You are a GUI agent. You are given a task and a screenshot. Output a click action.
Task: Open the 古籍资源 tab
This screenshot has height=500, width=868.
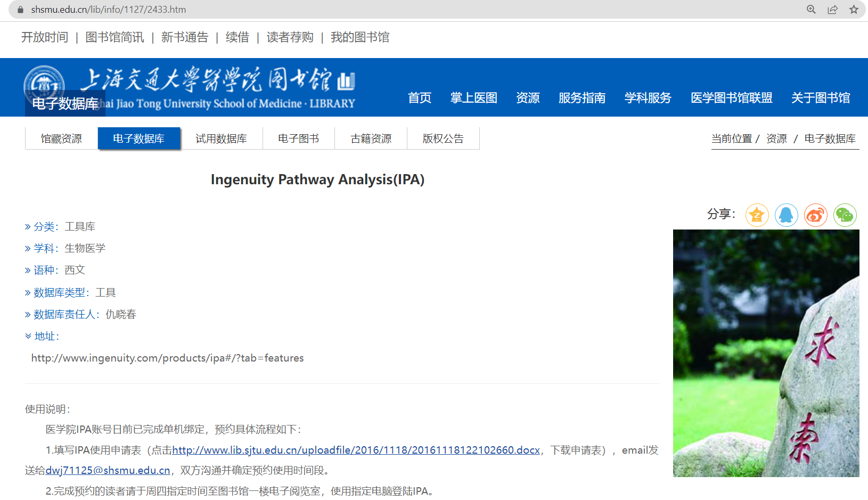[371, 138]
